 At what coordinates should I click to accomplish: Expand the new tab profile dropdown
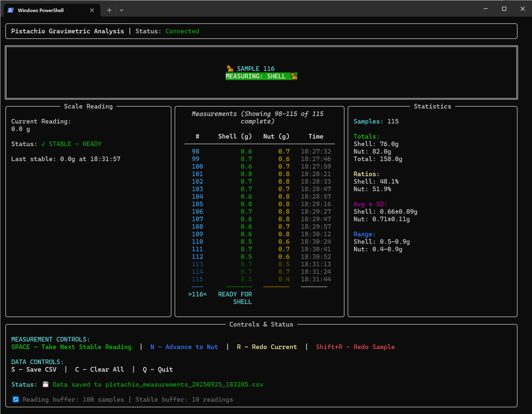tap(122, 10)
